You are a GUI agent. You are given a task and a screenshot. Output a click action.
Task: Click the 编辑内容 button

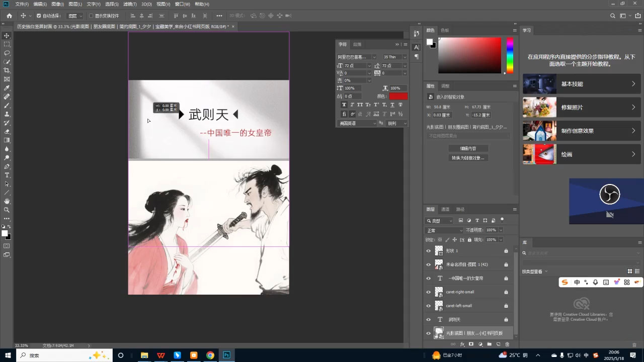[x=468, y=149]
